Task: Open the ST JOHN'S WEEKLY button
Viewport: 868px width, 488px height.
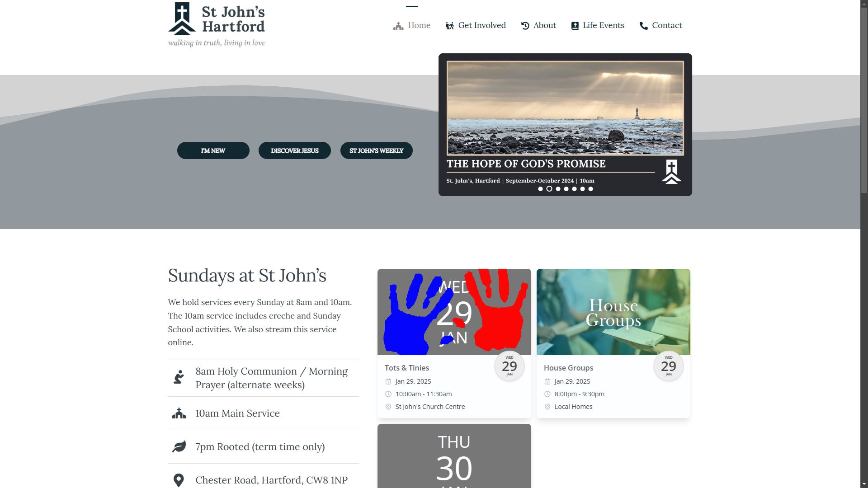Action: 376,150
